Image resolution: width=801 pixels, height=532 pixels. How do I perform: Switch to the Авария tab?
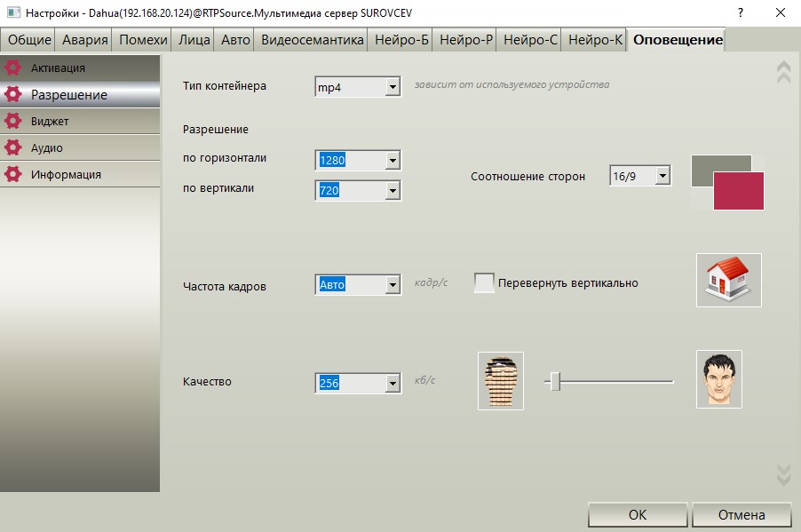tap(84, 40)
